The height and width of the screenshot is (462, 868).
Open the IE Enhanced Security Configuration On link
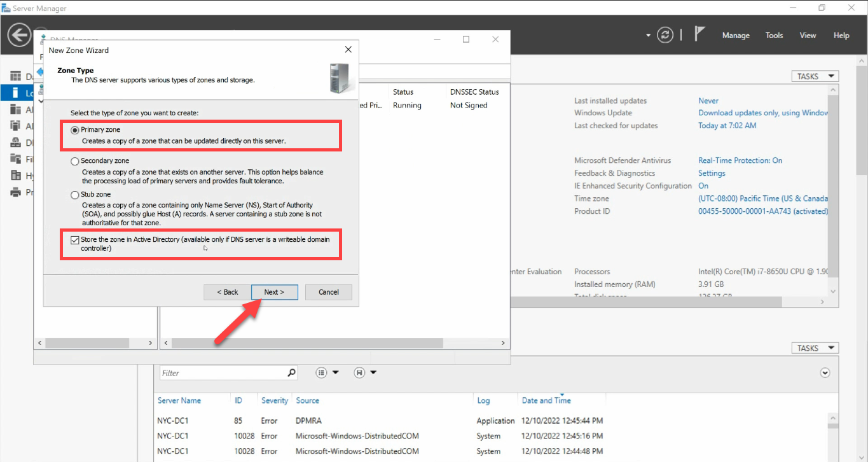[x=703, y=186]
